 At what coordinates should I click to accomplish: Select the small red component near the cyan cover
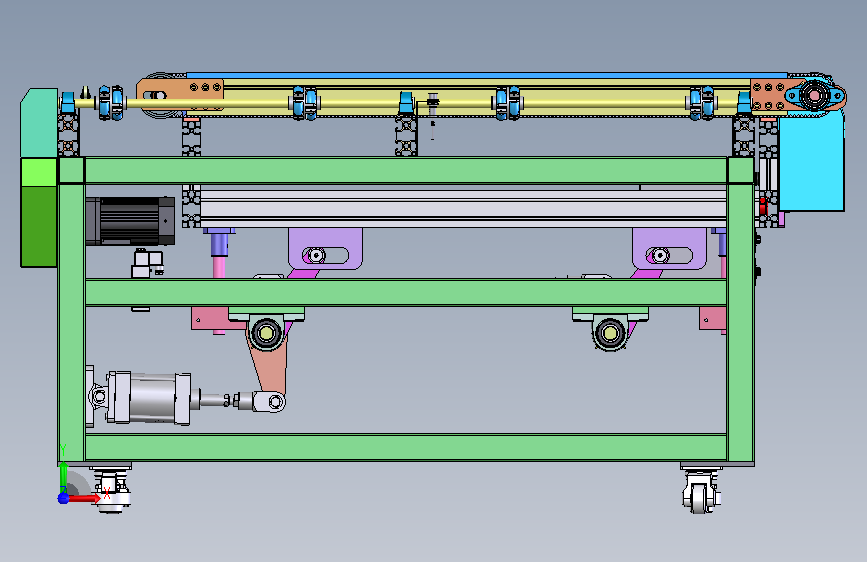[763, 206]
